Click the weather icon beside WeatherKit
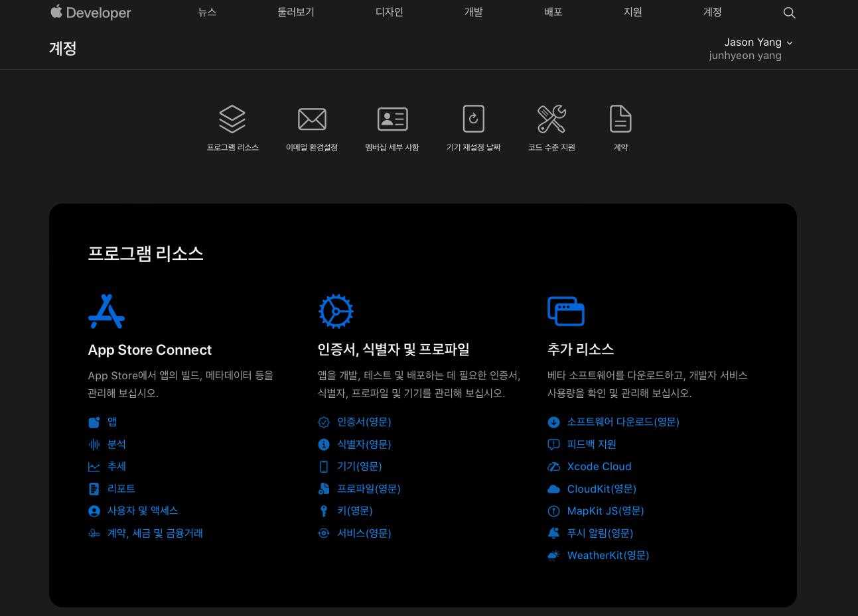 tap(553, 556)
